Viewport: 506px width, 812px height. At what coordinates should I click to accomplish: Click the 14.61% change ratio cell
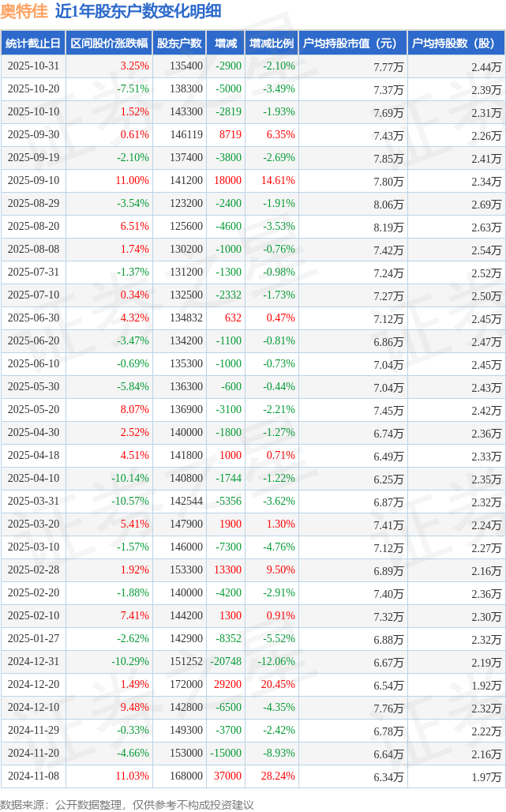(x=279, y=181)
